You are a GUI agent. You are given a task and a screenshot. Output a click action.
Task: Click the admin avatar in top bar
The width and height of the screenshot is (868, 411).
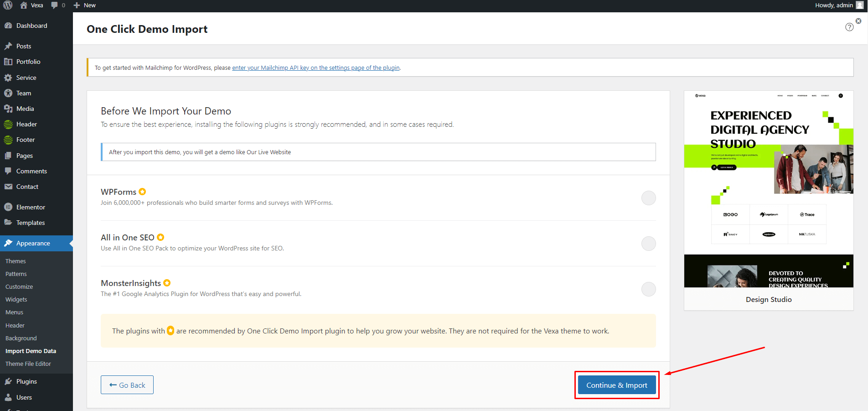point(860,5)
